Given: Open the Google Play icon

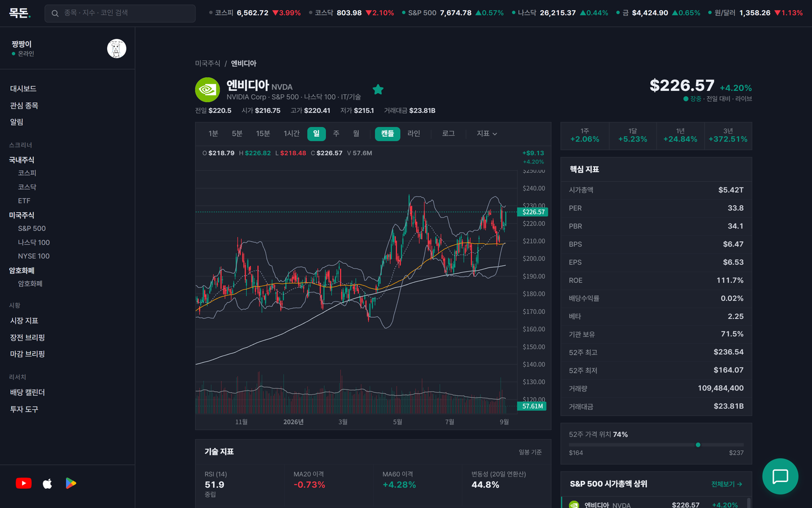Looking at the screenshot, I should pyautogui.click(x=70, y=483).
